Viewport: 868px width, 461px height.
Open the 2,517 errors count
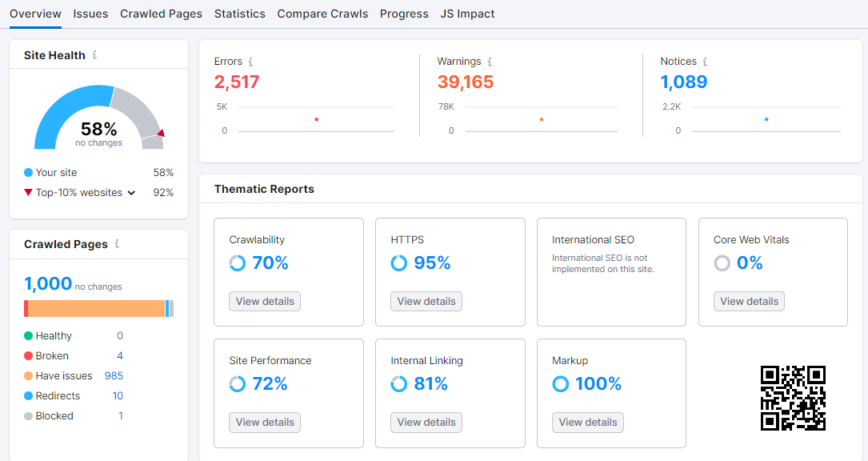pyautogui.click(x=237, y=82)
